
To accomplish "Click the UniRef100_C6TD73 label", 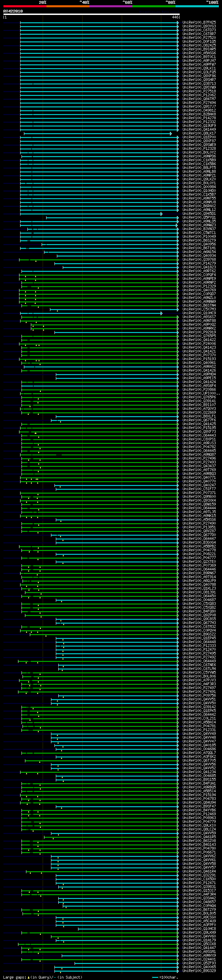I will [199, 30].
